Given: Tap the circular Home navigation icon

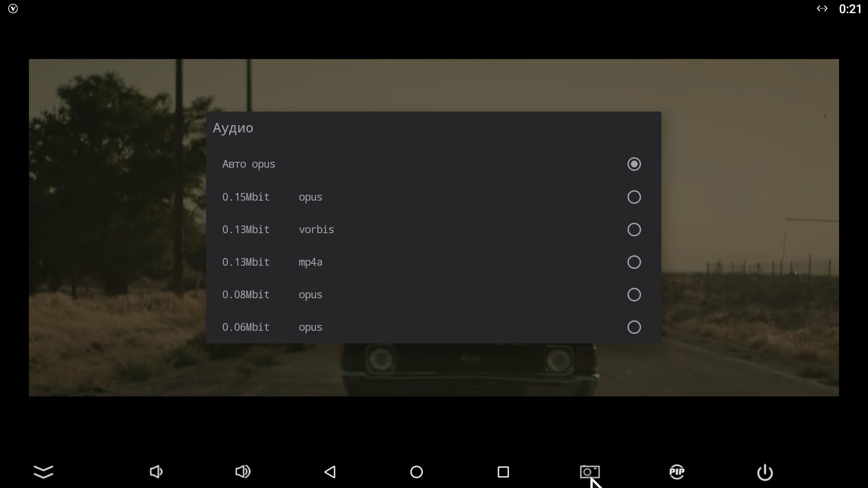Looking at the screenshot, I should [x=416, y=472].
